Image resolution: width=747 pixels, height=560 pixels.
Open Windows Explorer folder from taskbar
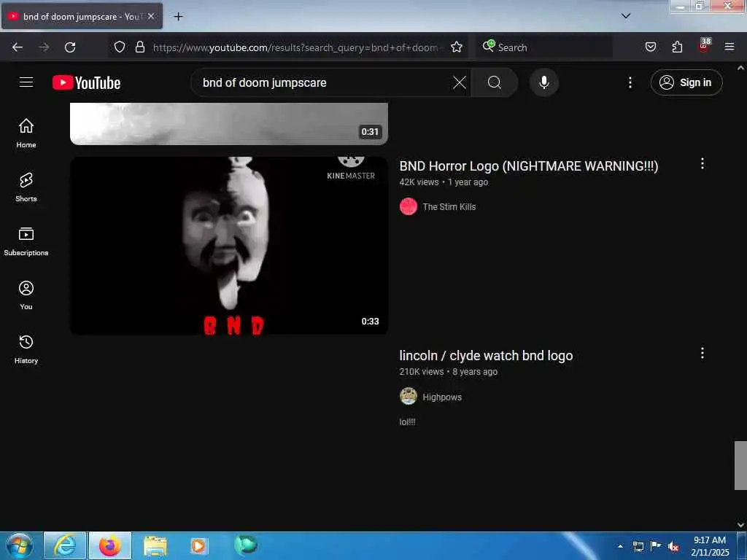(155, 546)
